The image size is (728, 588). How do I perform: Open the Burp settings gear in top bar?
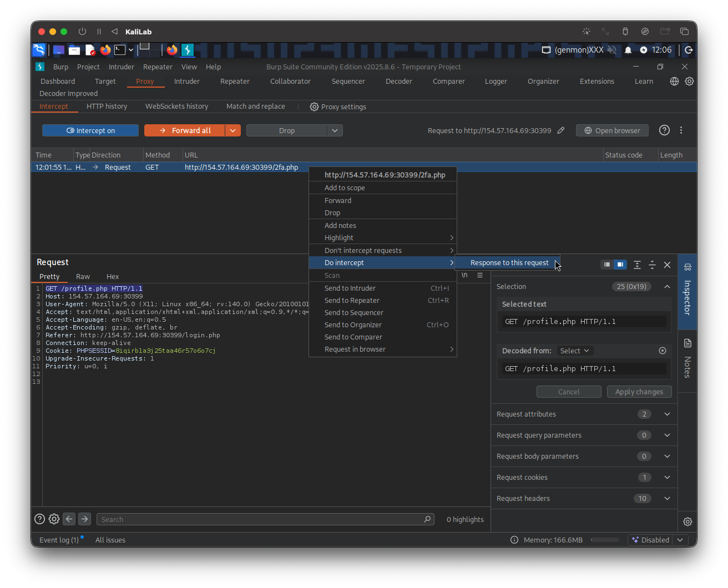point(689,81)
